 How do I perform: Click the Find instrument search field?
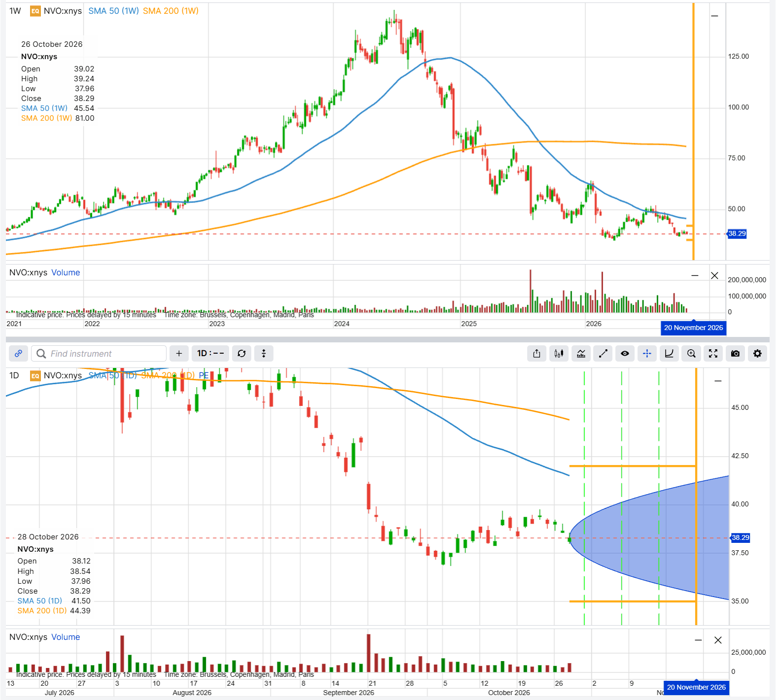click(99, 353)
